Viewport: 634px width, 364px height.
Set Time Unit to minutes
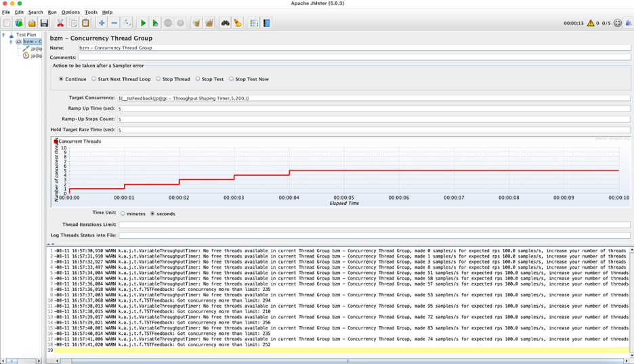[123, 214]
